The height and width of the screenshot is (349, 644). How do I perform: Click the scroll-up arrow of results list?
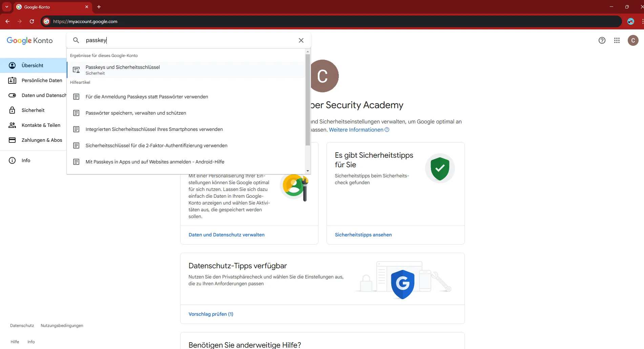click(308, 52)
